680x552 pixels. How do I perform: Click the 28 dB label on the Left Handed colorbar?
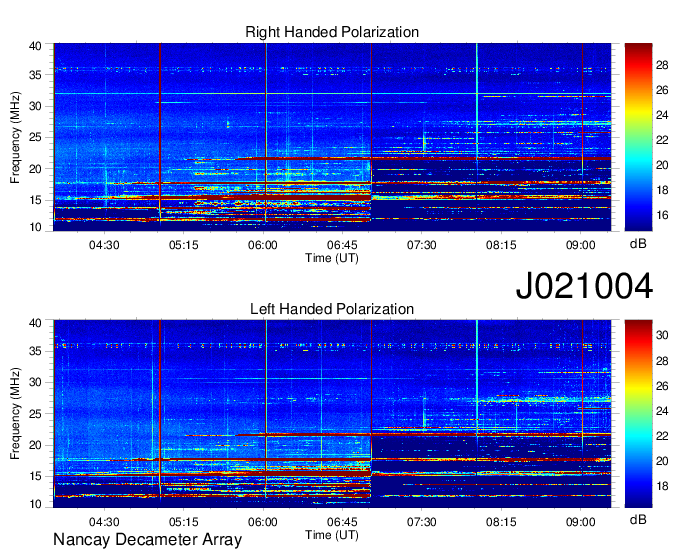click(x=662, y=361)
